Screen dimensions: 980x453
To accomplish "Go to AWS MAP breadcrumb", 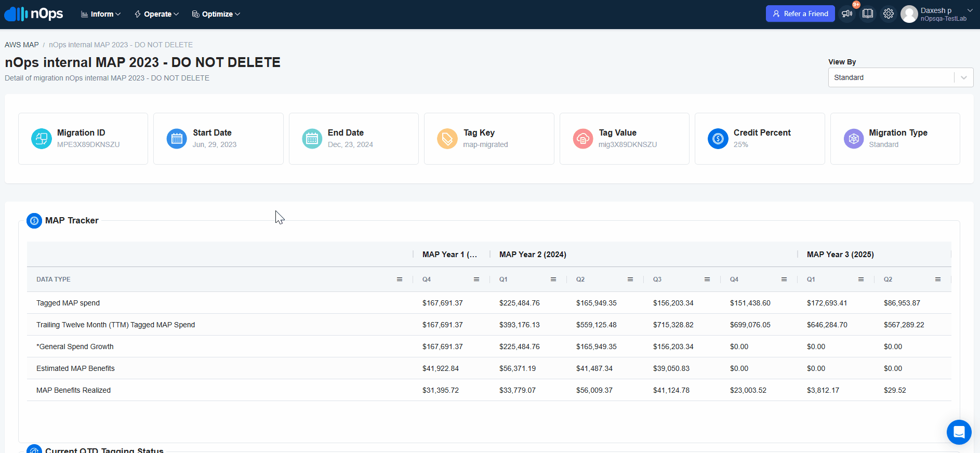I will [22, 45].
